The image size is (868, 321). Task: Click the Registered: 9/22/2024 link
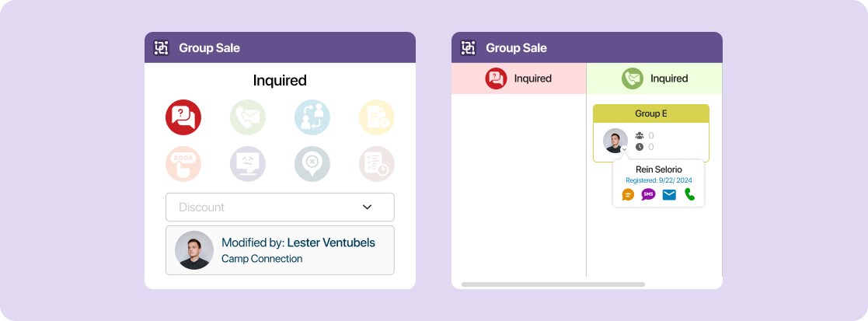tap(659, 180)
